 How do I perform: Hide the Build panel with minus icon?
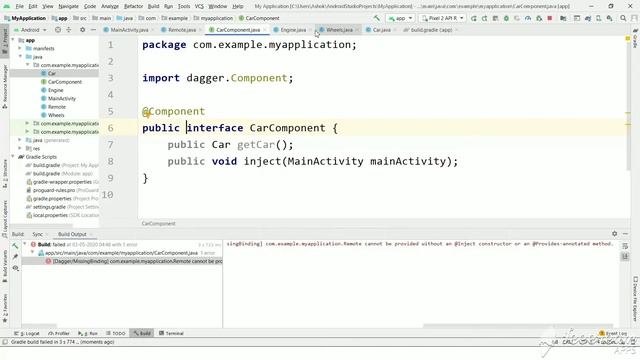point(625,234)
